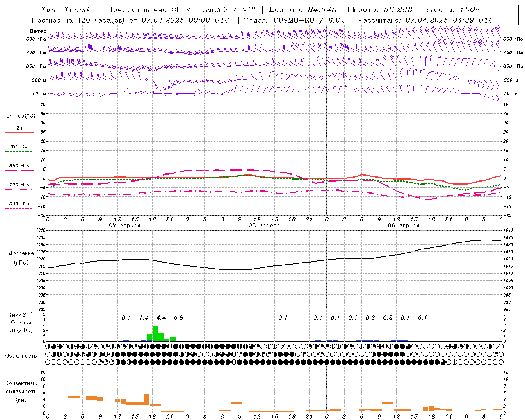Click the Давление pressure panel label
The height and width of the screenshot is (420, 525).
[21, 253]
